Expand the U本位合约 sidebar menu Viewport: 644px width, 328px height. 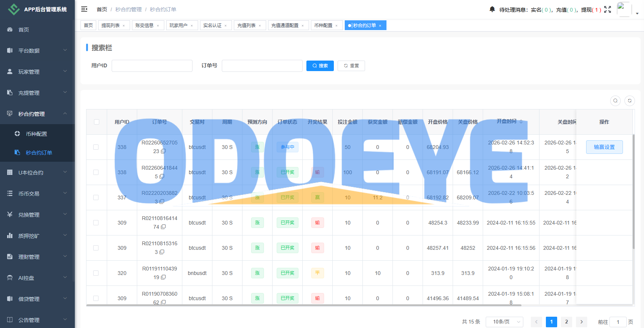click(37, 172)
